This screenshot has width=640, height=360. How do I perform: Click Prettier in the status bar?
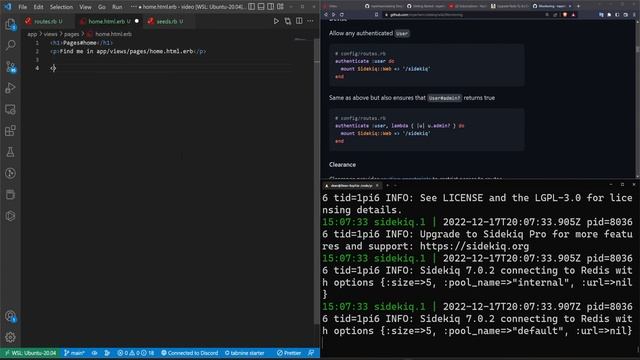pos(289,353)
